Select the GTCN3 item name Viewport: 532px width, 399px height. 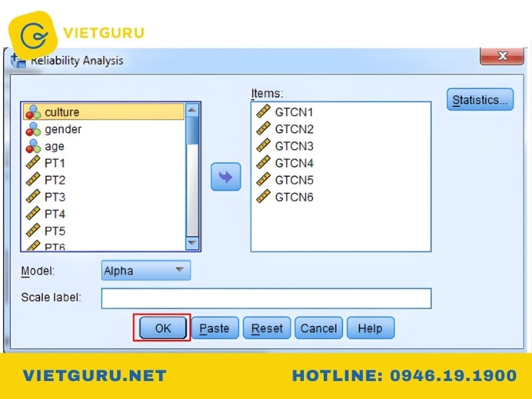(294, 146)
